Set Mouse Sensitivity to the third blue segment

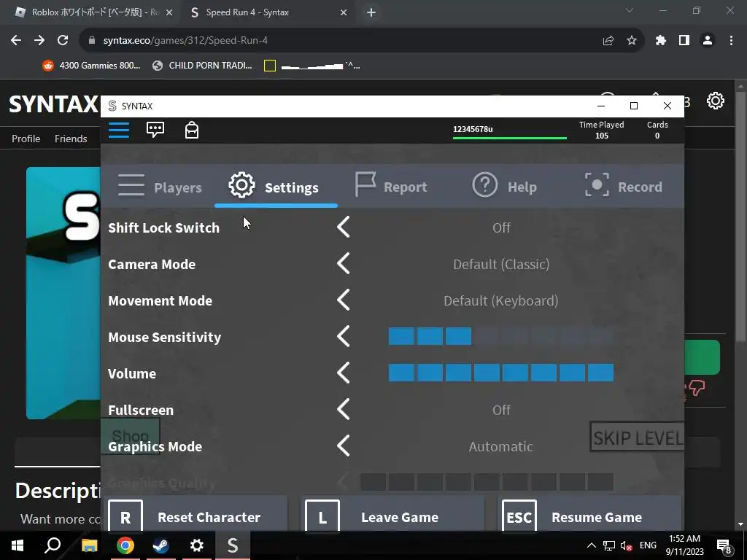coord(458,336)
